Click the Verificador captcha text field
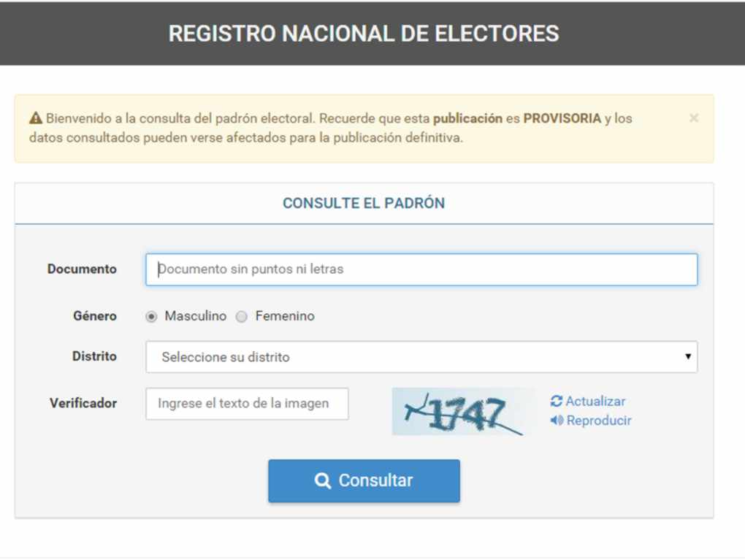Screen dimensions: 745x560 [247, 404]
